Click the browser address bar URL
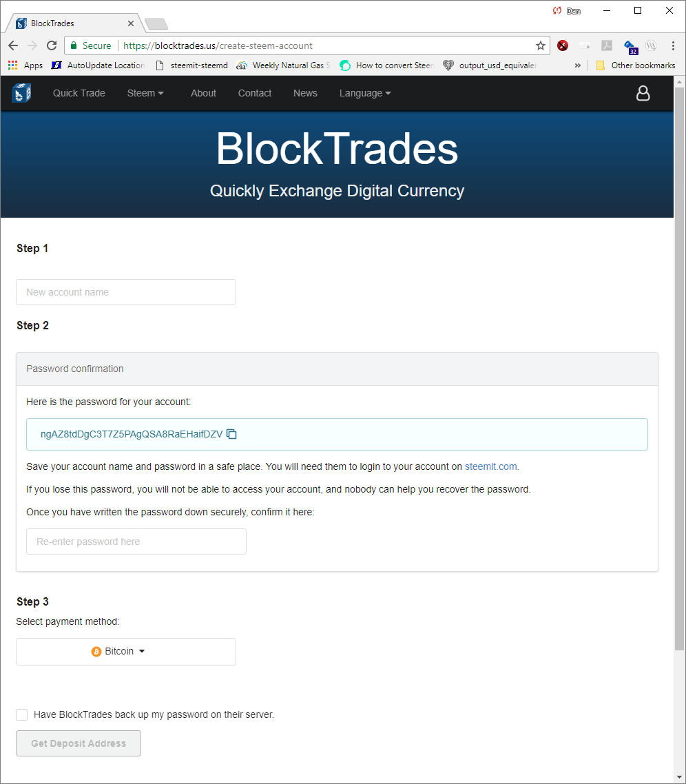This screenshot has width=686, height=784. pyautogui.click(x=218, y=45)
